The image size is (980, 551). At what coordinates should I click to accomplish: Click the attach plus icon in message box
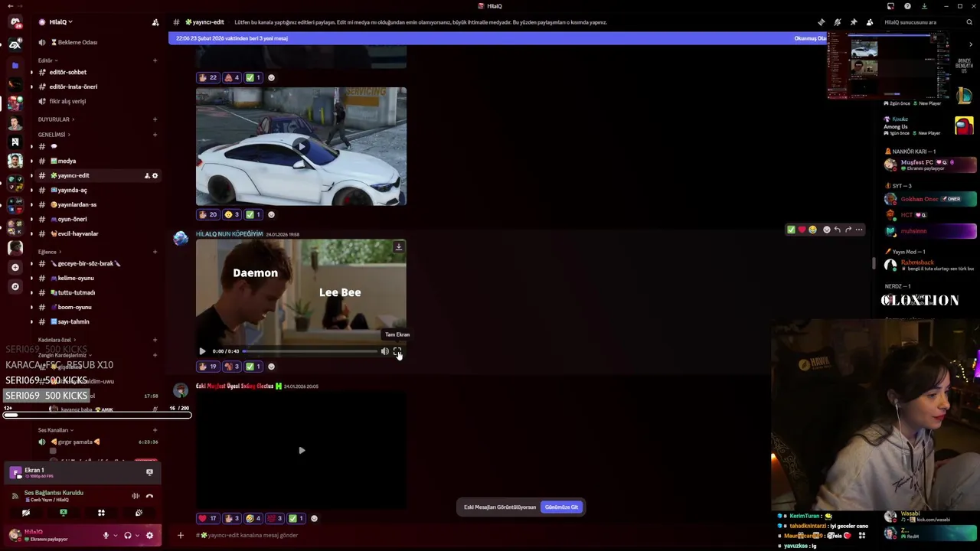(x=181, y=535)
